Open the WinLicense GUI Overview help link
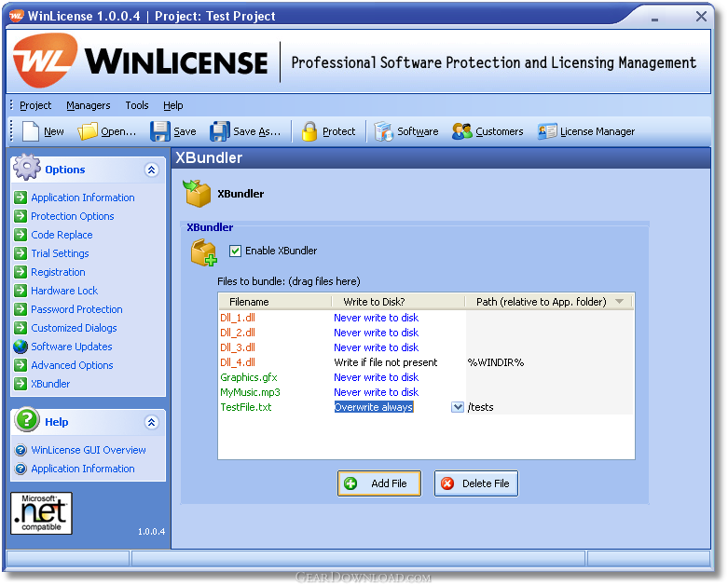Image resolution: width=728 pixels, height=585 pixels. coord(89,450)
